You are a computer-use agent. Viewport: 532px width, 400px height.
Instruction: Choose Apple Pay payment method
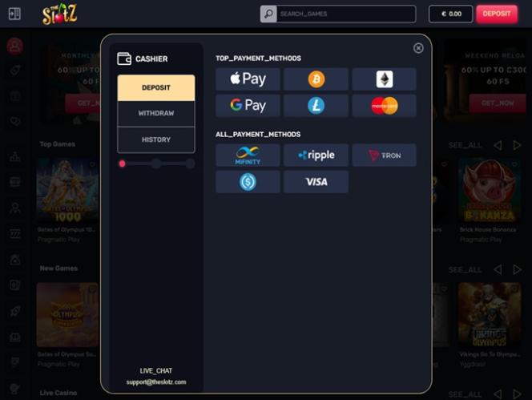coord(248,79)
